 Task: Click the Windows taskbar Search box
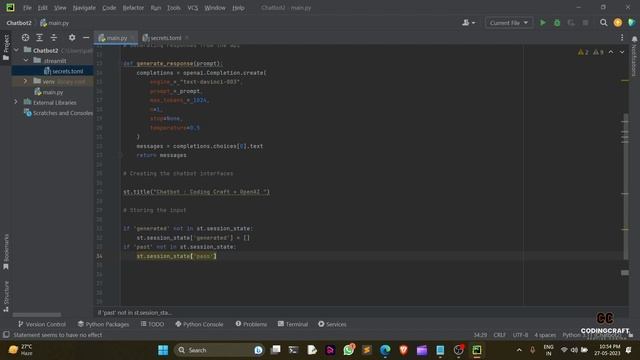coord(220,350)
